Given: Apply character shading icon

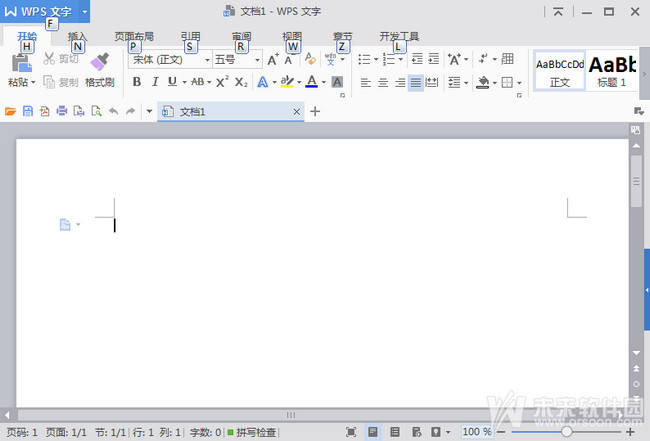Looking at the screenshot, I should [x=337, y=82].
